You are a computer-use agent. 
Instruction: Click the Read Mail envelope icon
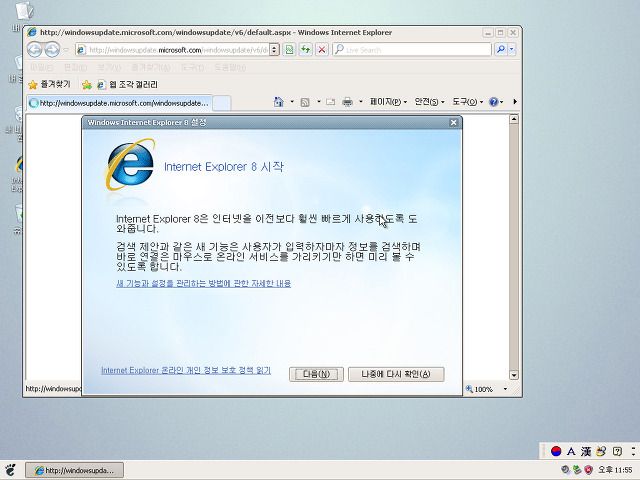(x=331, y=102)
